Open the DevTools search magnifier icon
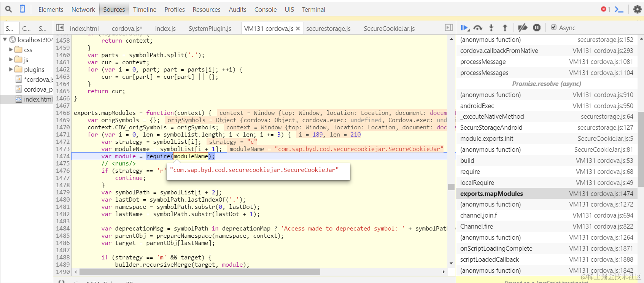The width and height of the screenshot is (644, 283). click(8, 9)
